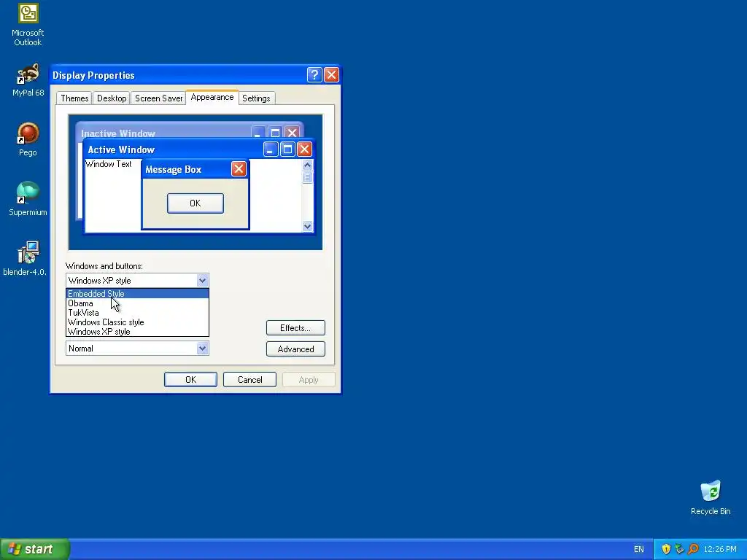747x560 pixels.
Task: Open the Pego desktop shortcut
Action: coord(28,139)
